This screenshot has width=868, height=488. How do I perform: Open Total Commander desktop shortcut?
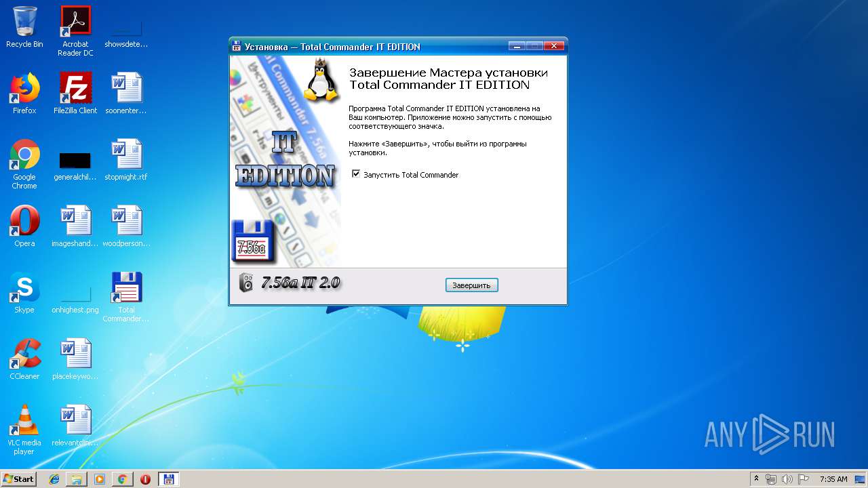(x=126, y=297)
